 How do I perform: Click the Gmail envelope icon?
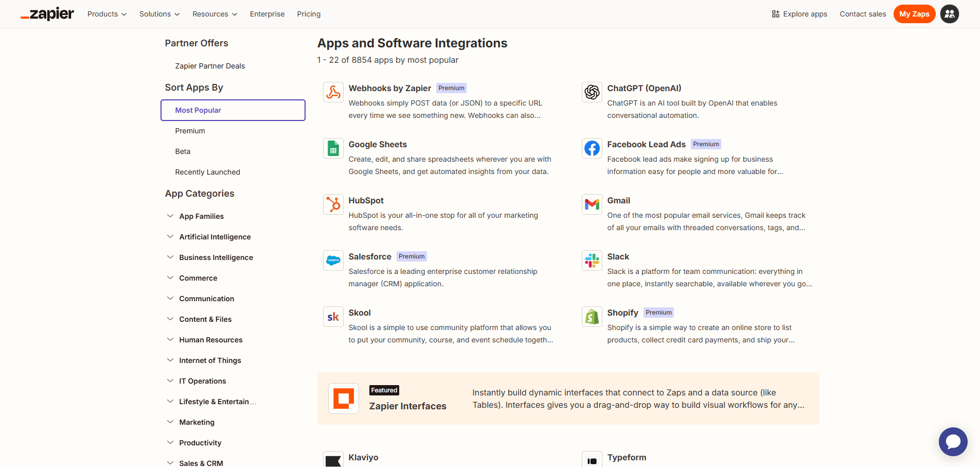(x=592, y=205)
